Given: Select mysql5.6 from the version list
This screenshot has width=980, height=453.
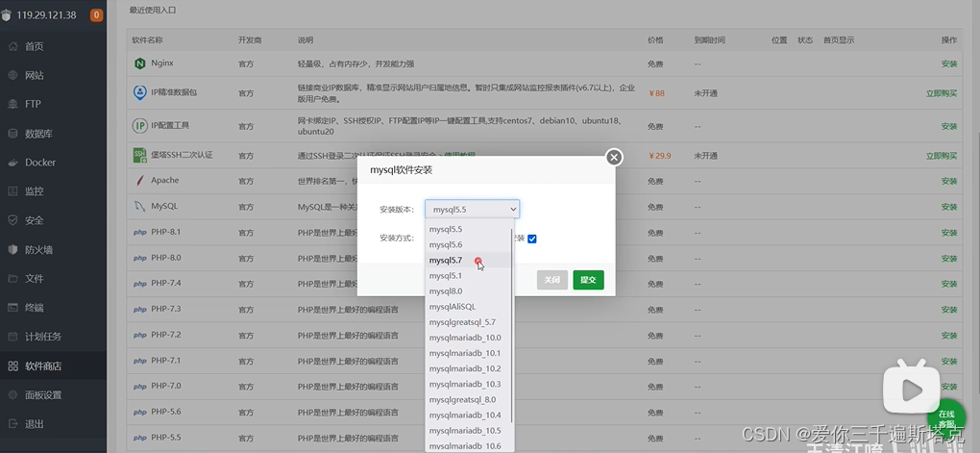Looking at the screenshot, I should pos(469,244).
